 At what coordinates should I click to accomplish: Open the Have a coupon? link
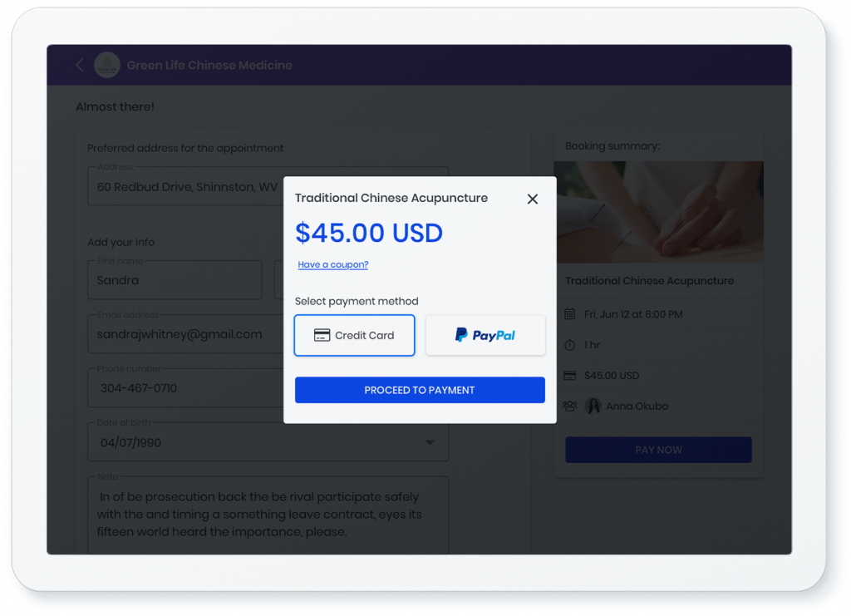332,264
